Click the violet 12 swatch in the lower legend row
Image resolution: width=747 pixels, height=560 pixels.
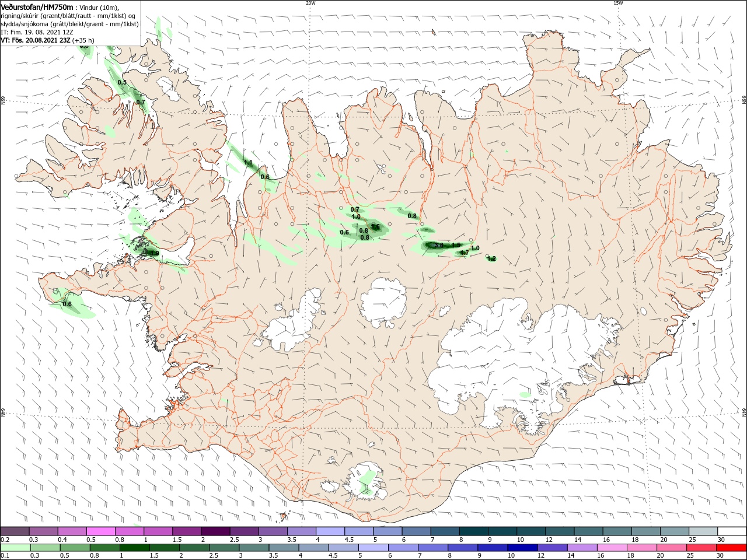click(x=552, y=548)
